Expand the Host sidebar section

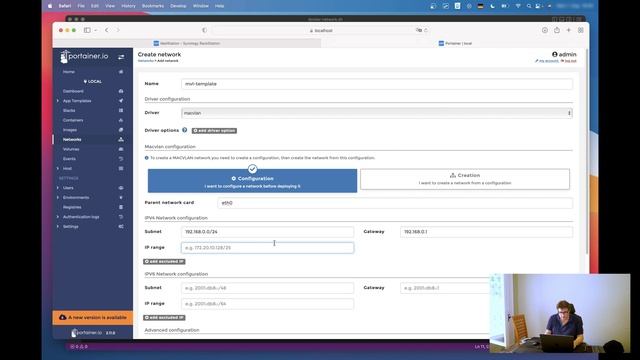58,169
